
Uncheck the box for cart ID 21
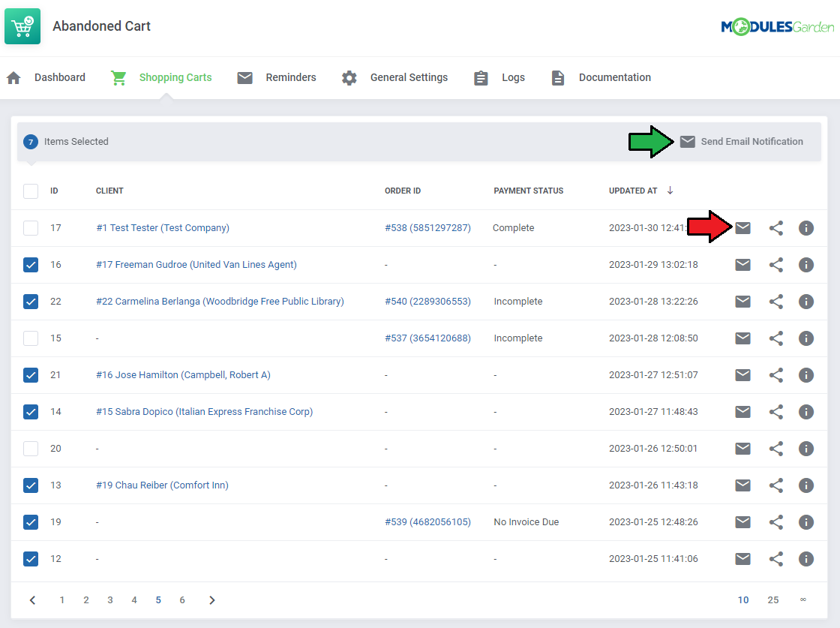coord(31,375)
